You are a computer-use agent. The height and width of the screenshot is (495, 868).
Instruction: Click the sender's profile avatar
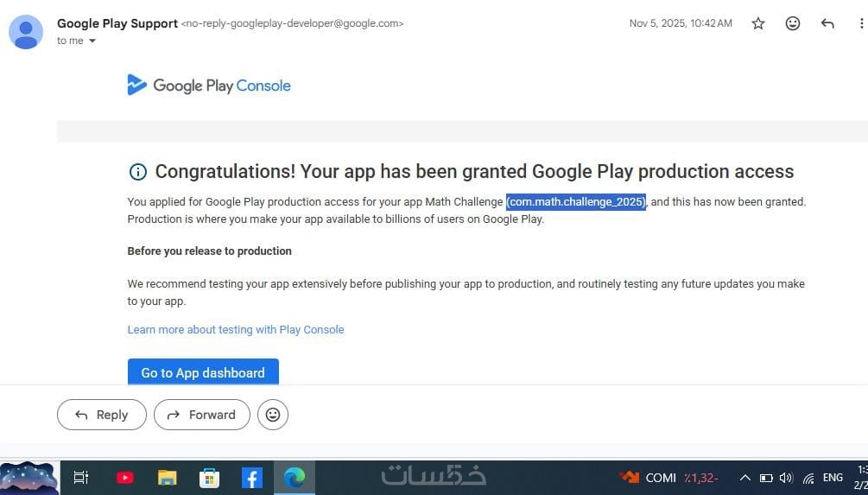tap(26, 31)
